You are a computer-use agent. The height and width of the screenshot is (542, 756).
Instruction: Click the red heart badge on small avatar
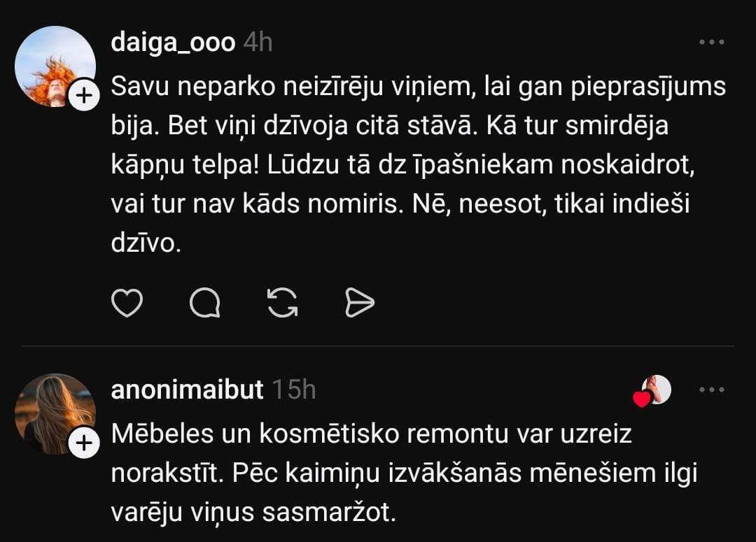pyautogui.click(x=641, y=399)
